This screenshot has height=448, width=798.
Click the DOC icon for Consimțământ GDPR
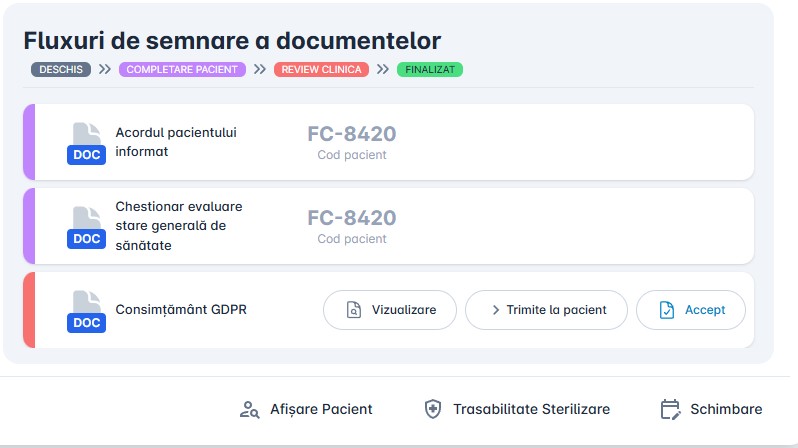[x=86, y=311]
